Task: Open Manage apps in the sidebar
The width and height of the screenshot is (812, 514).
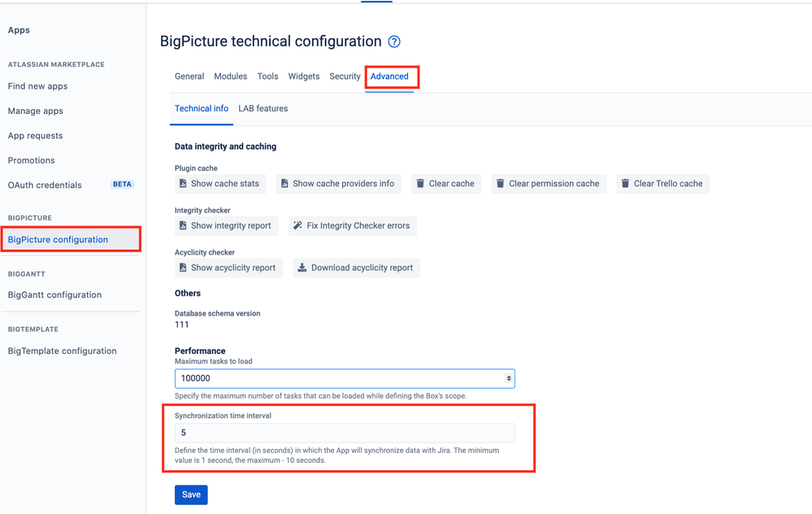Action: 35,111
